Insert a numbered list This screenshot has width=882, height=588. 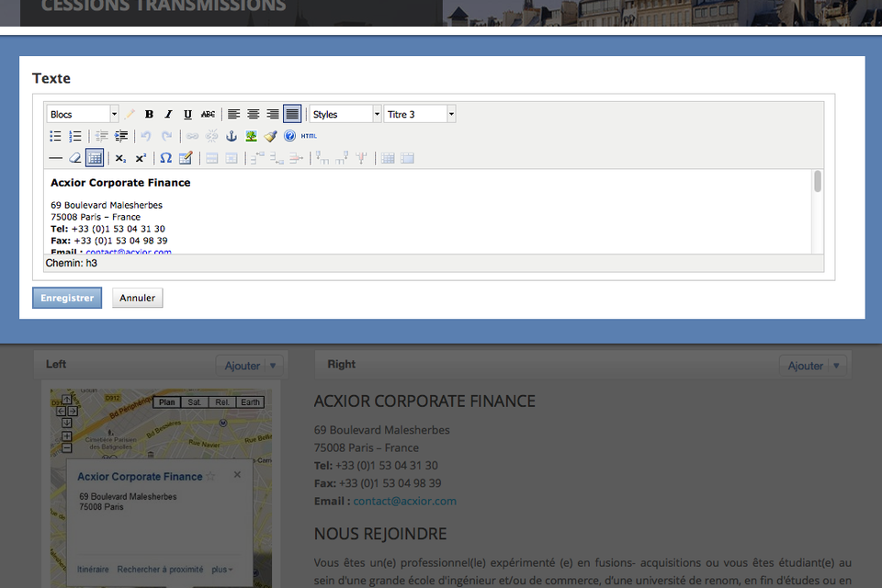75,136
